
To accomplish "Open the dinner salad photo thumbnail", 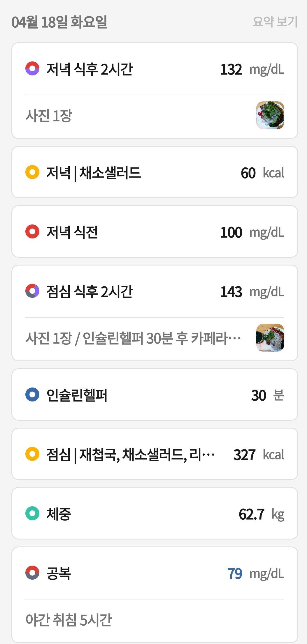I will 270,115.
